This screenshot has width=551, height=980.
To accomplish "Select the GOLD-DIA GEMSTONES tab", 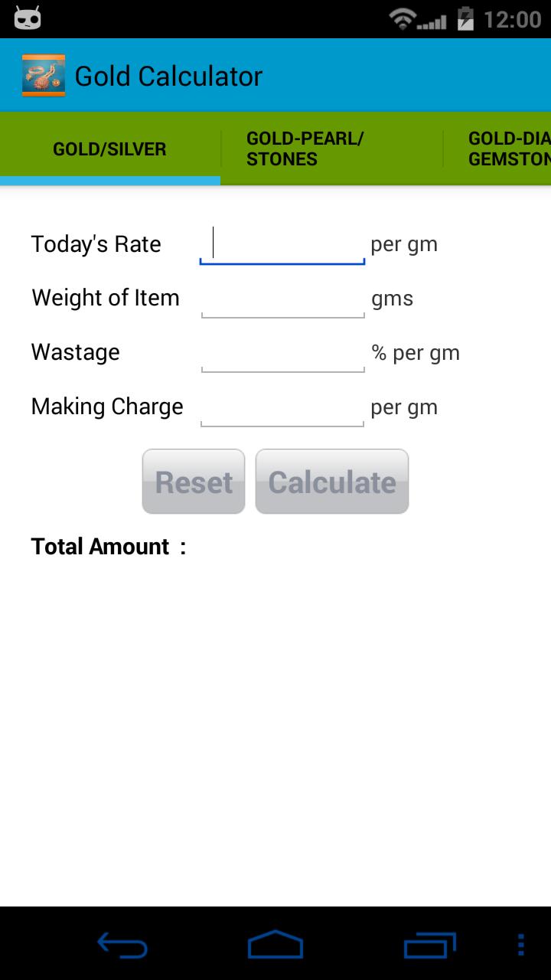I will coord(508,149).
